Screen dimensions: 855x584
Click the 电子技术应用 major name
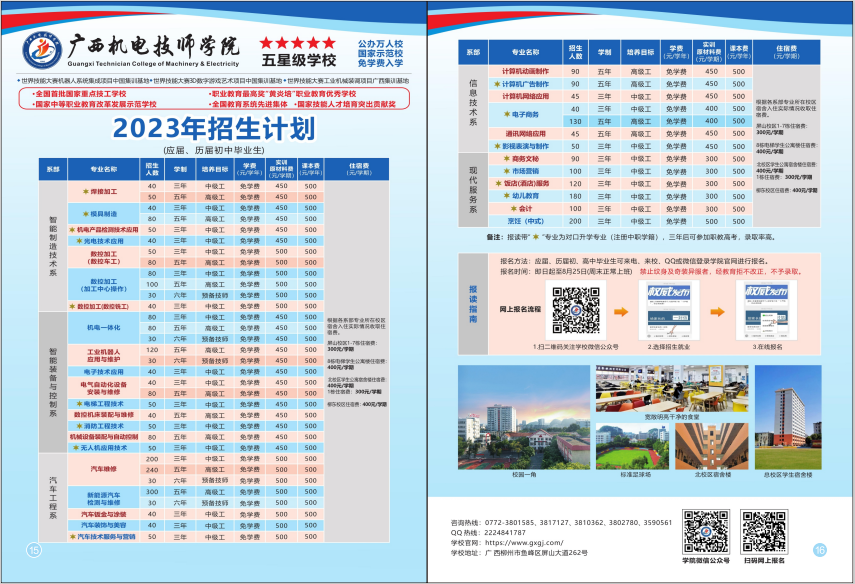point(104,371)
